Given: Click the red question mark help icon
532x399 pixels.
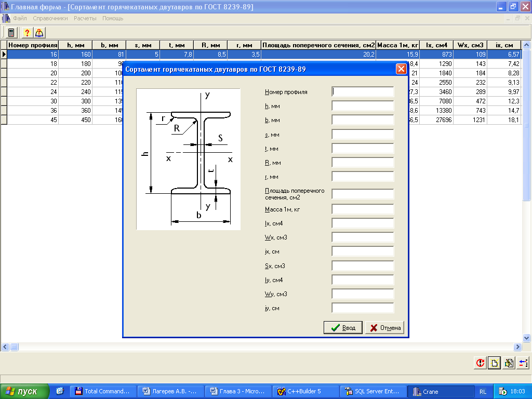Looking at the screenshot, I should click(27, 33).
